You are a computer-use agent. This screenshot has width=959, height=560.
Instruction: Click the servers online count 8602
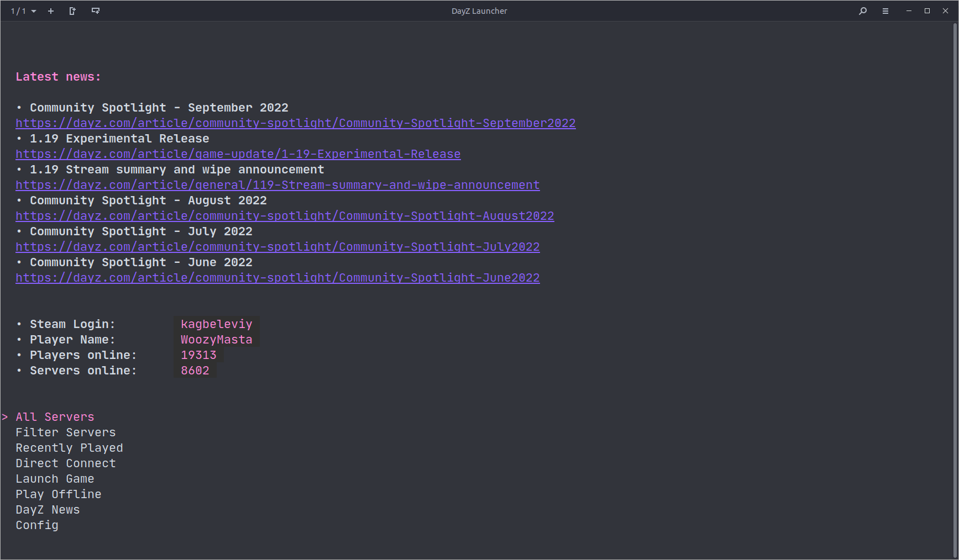point(195,371)
